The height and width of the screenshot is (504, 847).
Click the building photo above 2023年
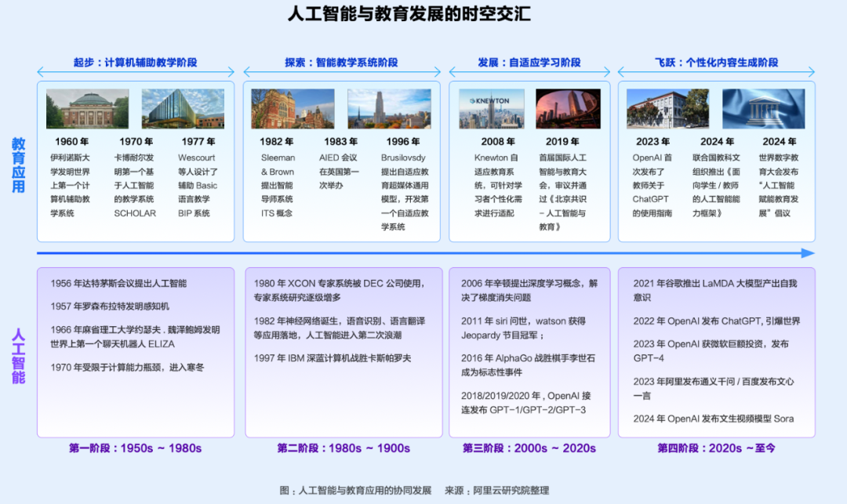[667, 108]
